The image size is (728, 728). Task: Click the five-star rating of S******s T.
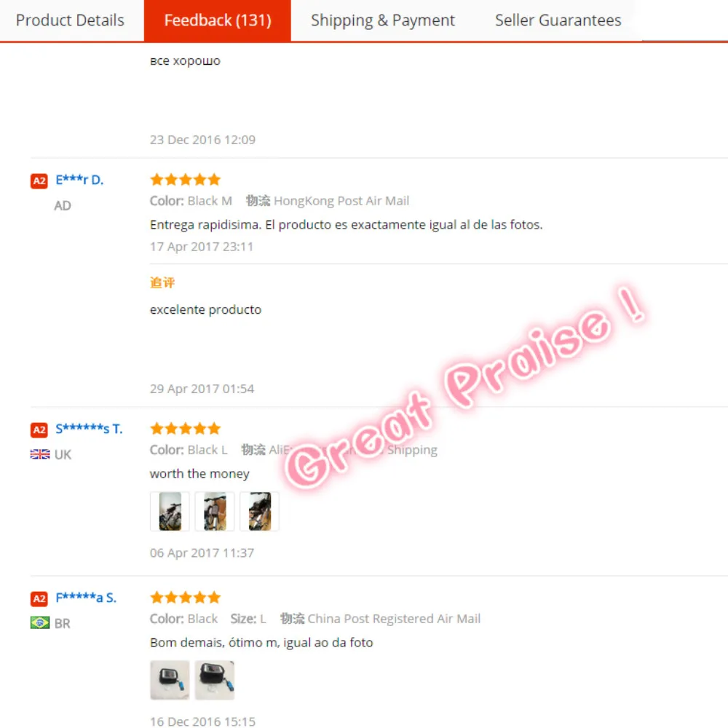185,429
